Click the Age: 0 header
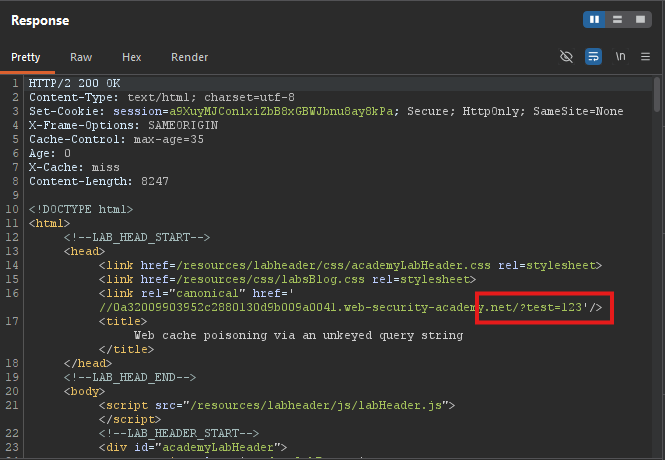 point(50,153)
